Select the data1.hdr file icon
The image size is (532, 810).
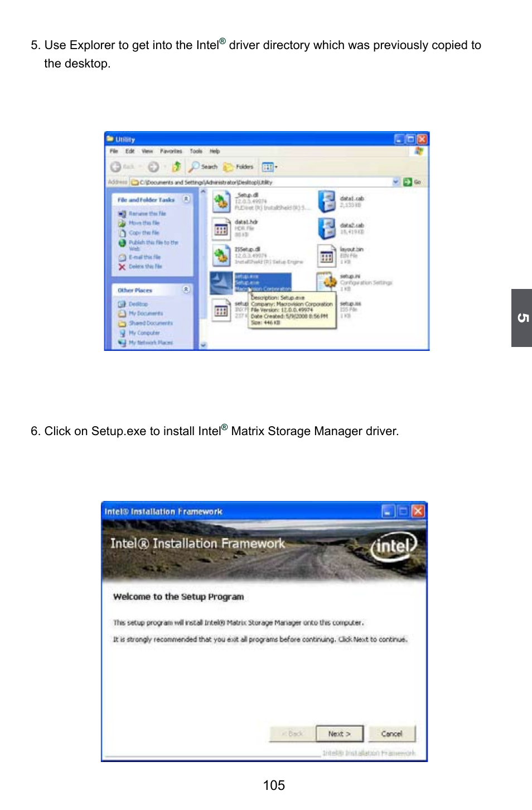coord(221,229)
